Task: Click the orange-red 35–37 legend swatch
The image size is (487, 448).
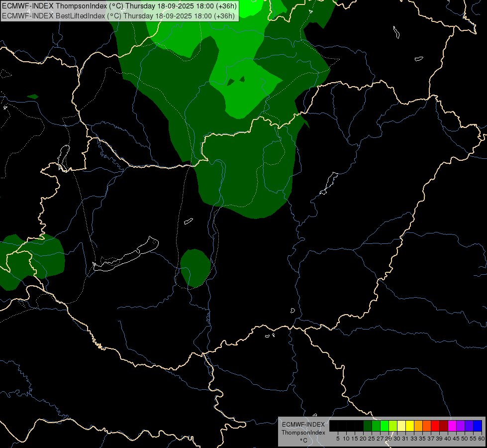Action: pos(427,426)
